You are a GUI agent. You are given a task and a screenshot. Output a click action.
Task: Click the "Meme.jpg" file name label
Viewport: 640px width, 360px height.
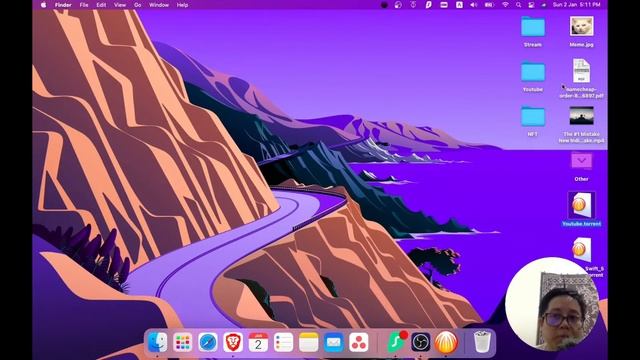click(581, 44)
